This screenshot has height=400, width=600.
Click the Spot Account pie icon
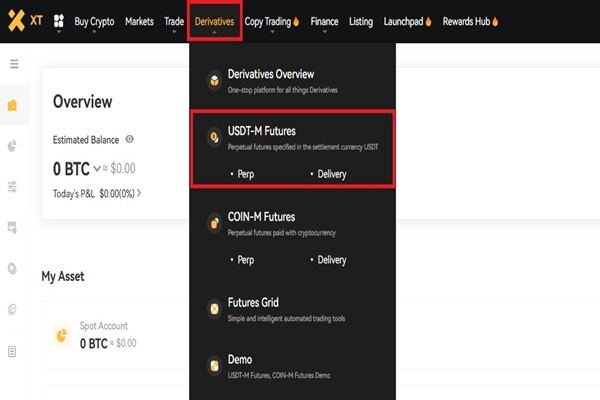coord(62,336)
